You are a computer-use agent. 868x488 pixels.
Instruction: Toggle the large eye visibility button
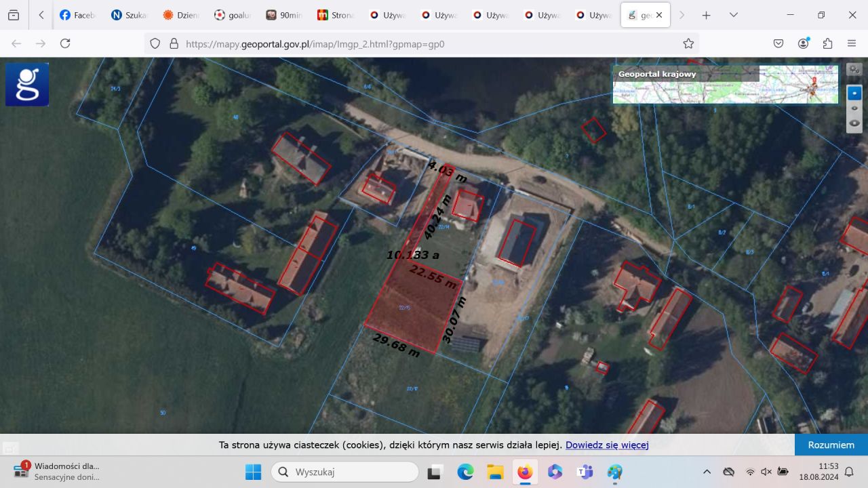(854, 123)
